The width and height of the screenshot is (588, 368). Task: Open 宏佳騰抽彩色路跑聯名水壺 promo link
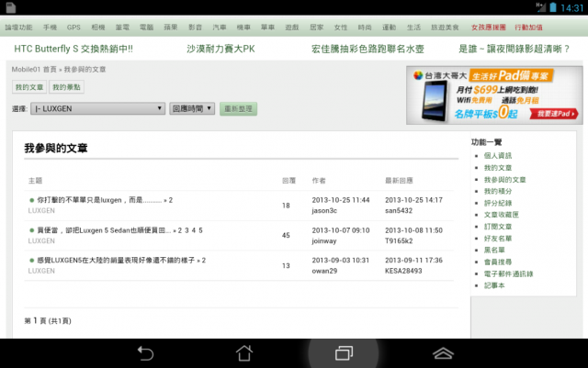(367, 49)
